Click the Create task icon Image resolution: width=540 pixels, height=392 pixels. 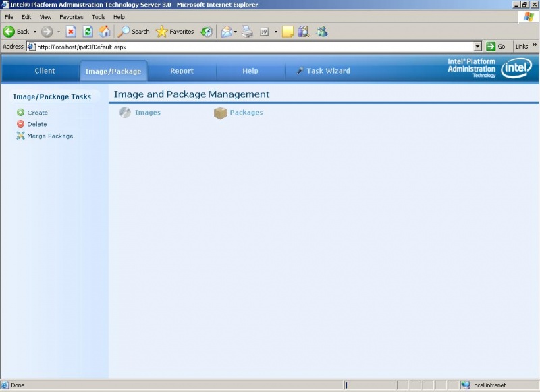(x=20, y=112)
